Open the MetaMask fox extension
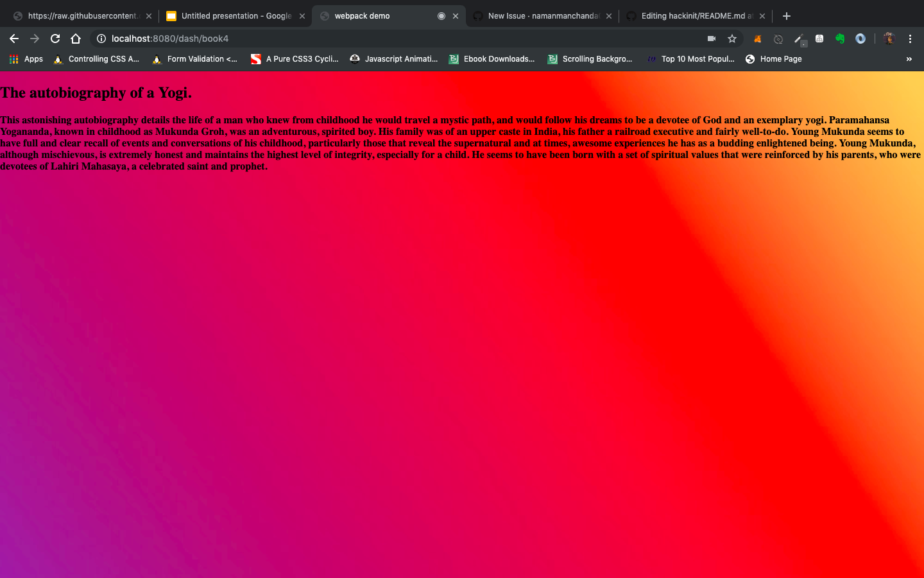This screenshot has height=578, width=924. pyautogui.click(x=758, y=39)
